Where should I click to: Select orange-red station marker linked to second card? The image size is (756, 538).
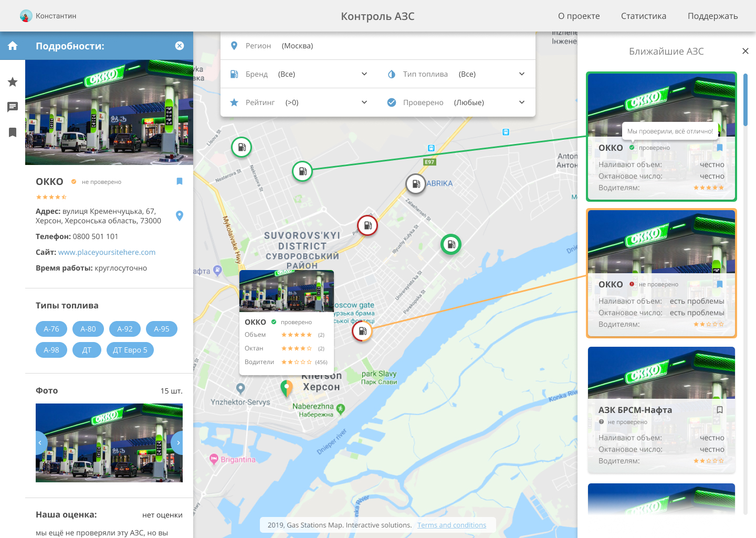pyautogui.click(x=362, y=331)
